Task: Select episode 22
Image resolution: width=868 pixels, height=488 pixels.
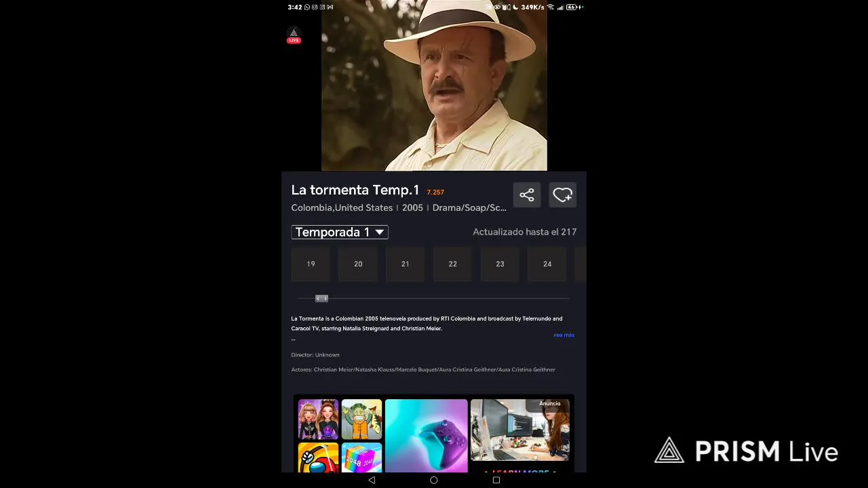Action: [452, 264]
